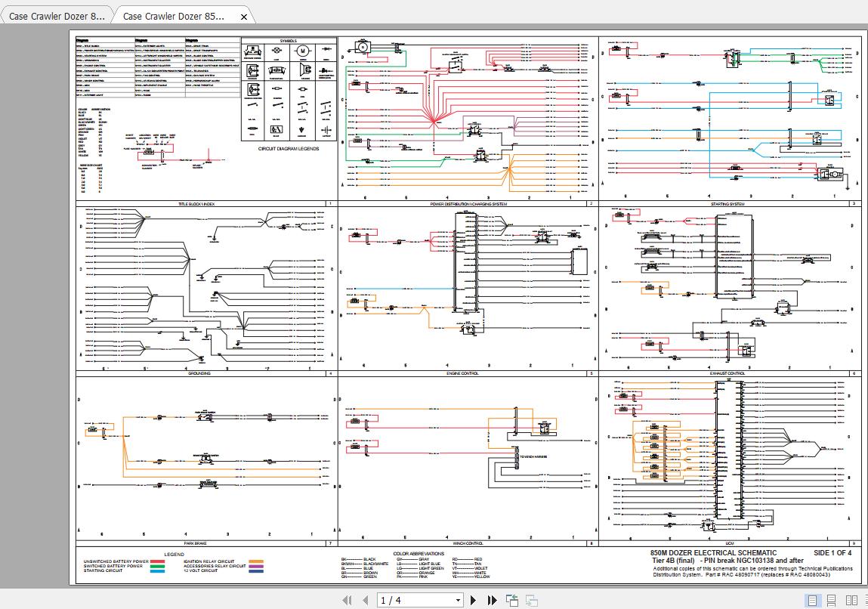Click the Circuit Diagram Legends symbols box
This screenshot has height=609, width=868.
(289, 89)
